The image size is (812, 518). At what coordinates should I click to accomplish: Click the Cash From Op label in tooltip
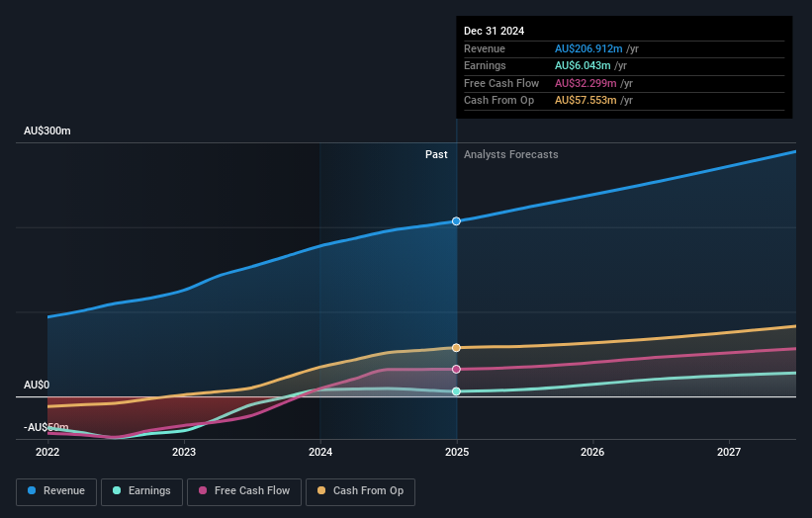pyautogui.click(x=498, y=101)
